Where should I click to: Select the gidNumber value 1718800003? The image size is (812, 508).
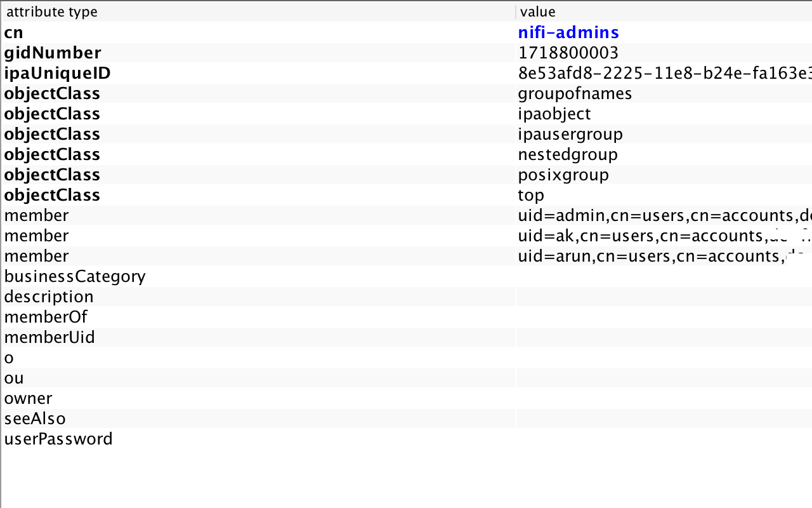[568, 53]
